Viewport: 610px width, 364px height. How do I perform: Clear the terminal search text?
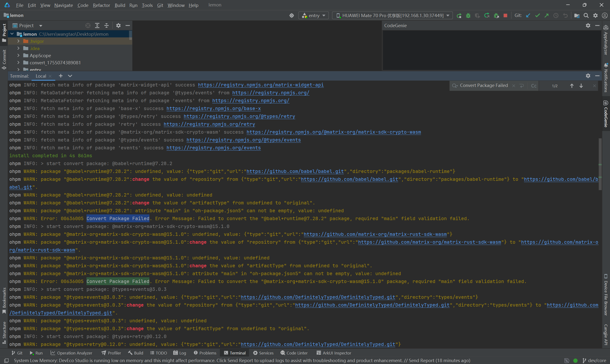click(x=514, y=86)
